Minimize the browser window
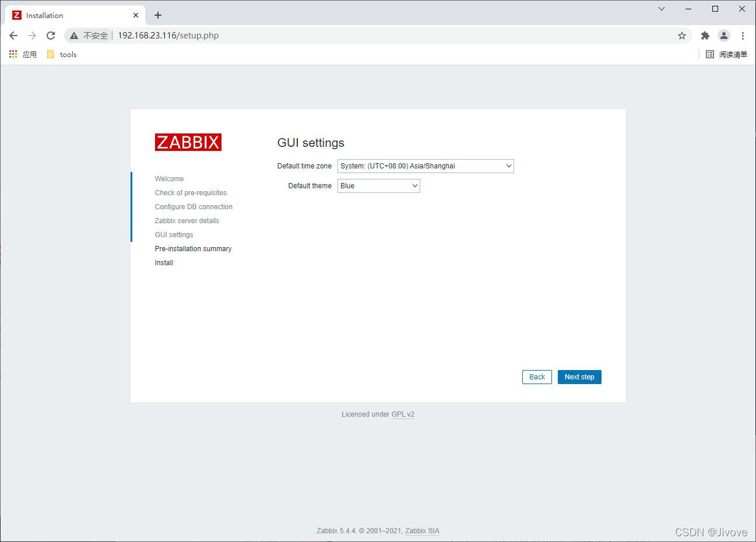This screenshot has width=756, height=542. pos(688,9)
